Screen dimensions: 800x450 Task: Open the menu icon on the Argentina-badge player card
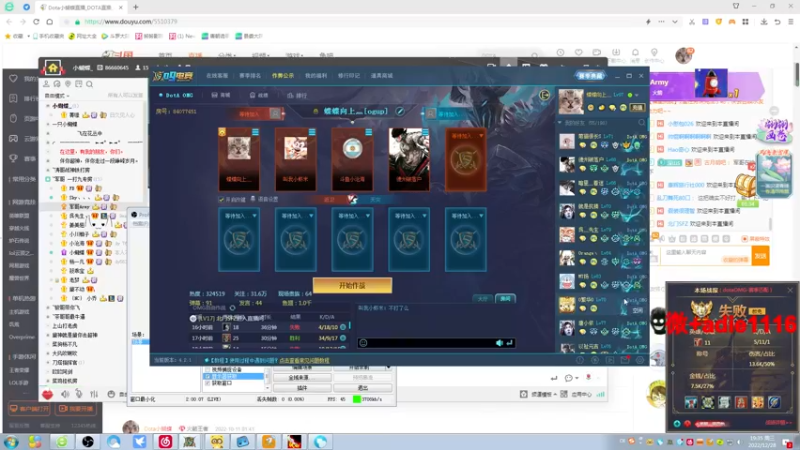pyautogui.click(x=368, y=132)
